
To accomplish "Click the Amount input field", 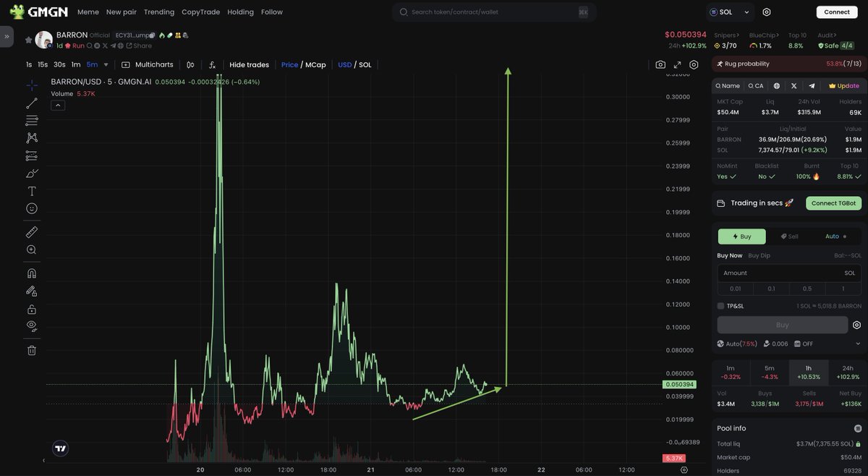I will click(789, 273).
